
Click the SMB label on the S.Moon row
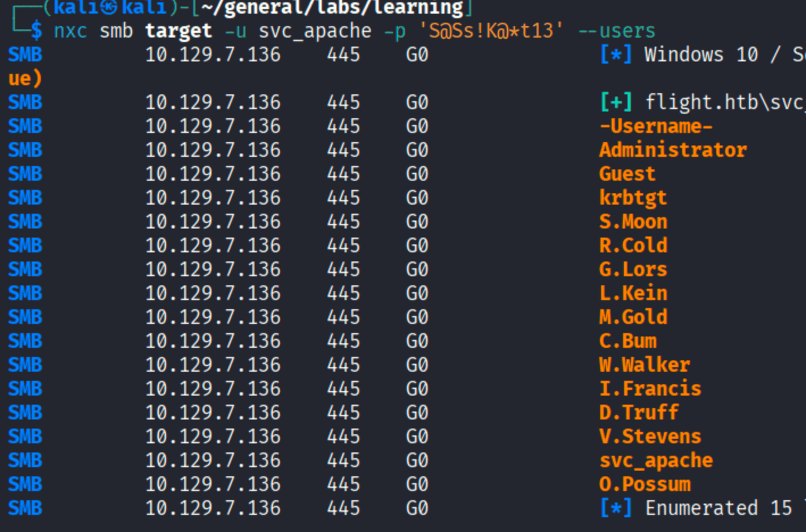click(x=25, y=222)
